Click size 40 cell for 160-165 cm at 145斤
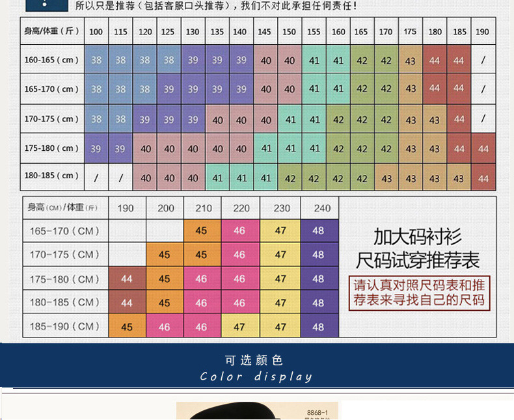 [x=265, y=60]
